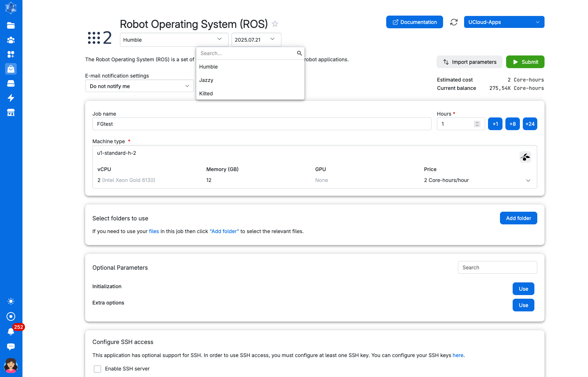Toggle the light/dark theme sun icon
This screenshot has width=588, height=377.
pyautogui.click(x=11, y=301)
